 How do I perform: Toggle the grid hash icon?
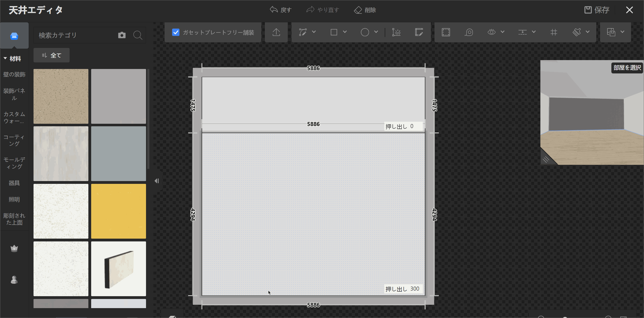tap(554, 32)
